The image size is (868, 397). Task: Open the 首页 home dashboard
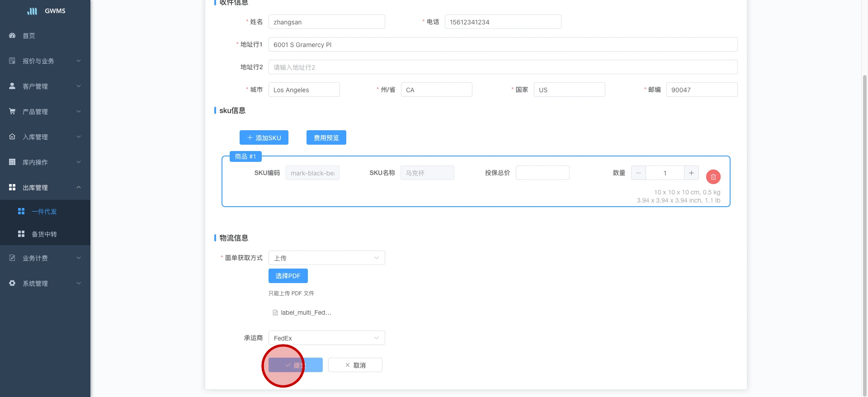click(x=29, y=36)
